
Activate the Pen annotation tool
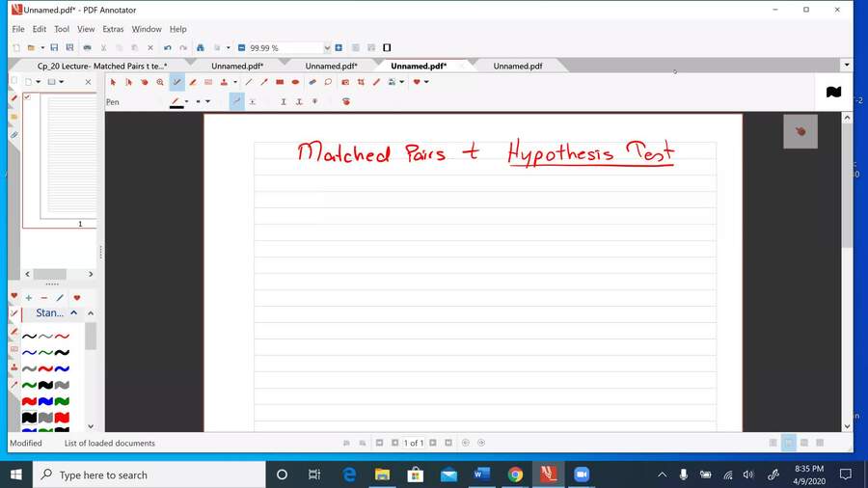coord(177,82)
